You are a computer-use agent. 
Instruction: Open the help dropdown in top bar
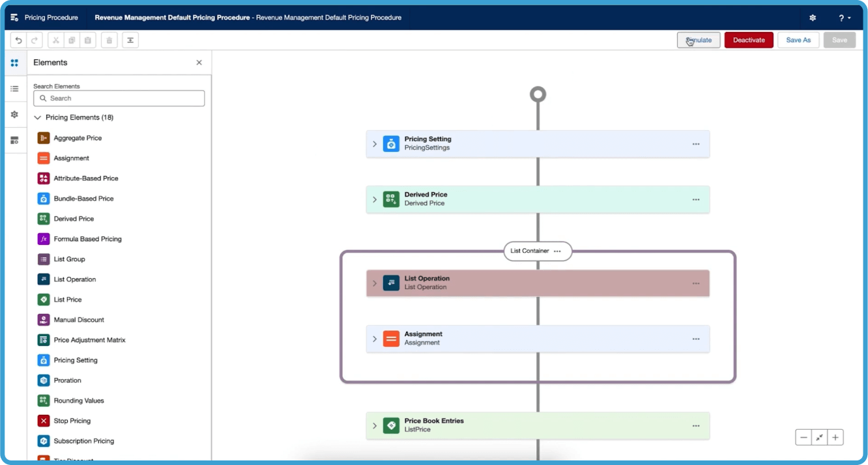point(843,18)
